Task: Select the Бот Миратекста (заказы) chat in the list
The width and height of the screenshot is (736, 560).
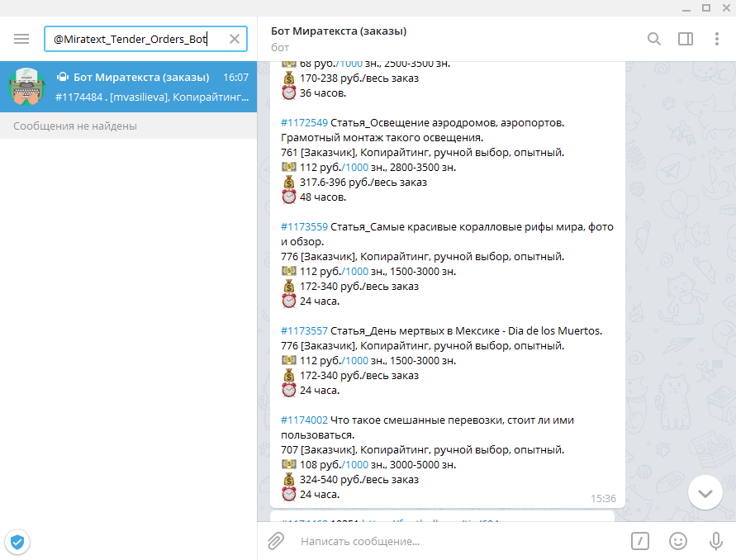Action: 128,87
